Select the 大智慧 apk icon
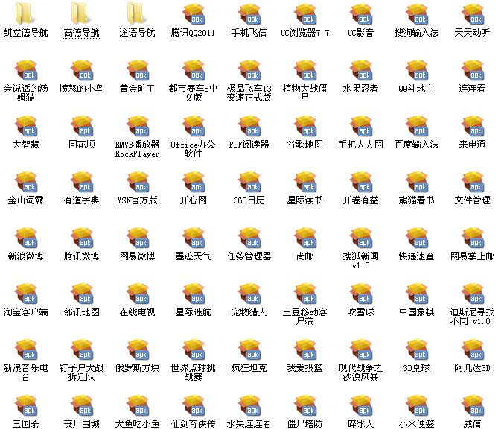 click(x=26, y=126)
